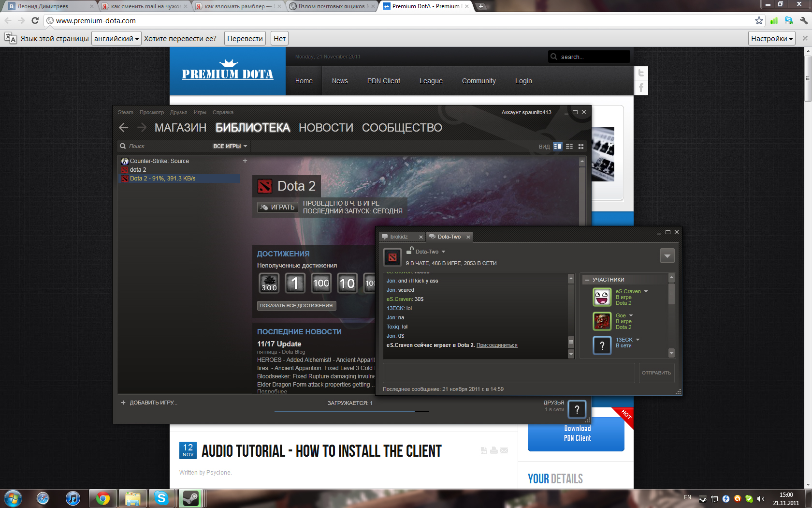
Task: Click ПОКАЗАТЬ ВСЕ ДОСТИЖЕНИЯ button
Action: (296, 306)
